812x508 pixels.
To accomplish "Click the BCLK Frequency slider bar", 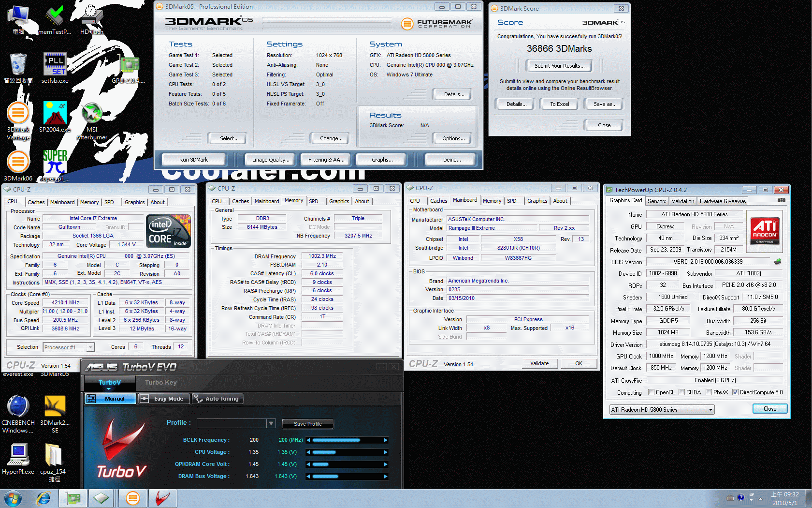I will [347, 440].
